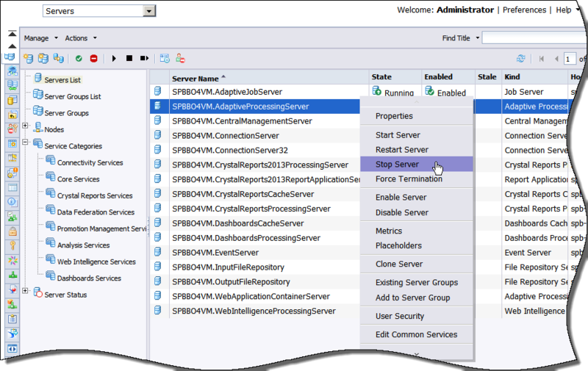Go to first page arrow icon

541,59
